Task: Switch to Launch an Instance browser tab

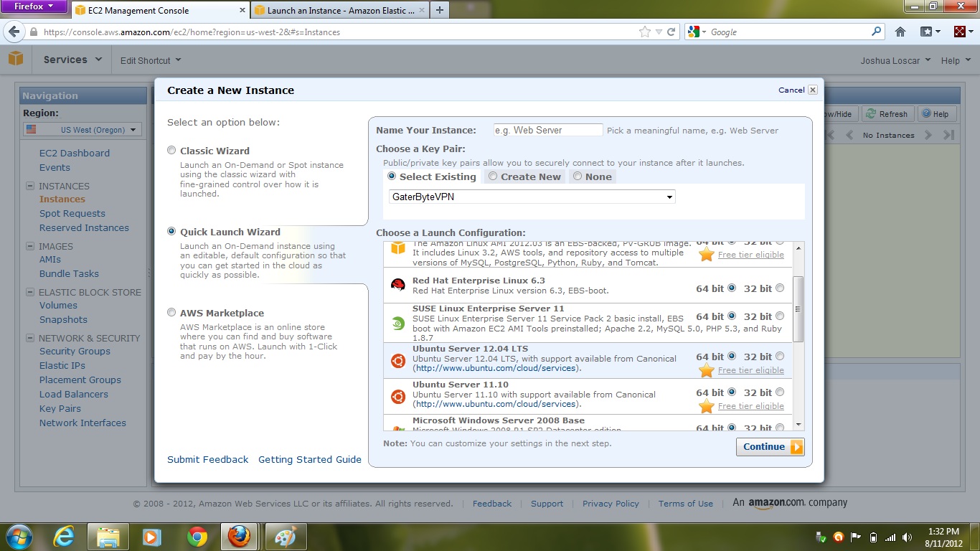Action: coord(340,10)
